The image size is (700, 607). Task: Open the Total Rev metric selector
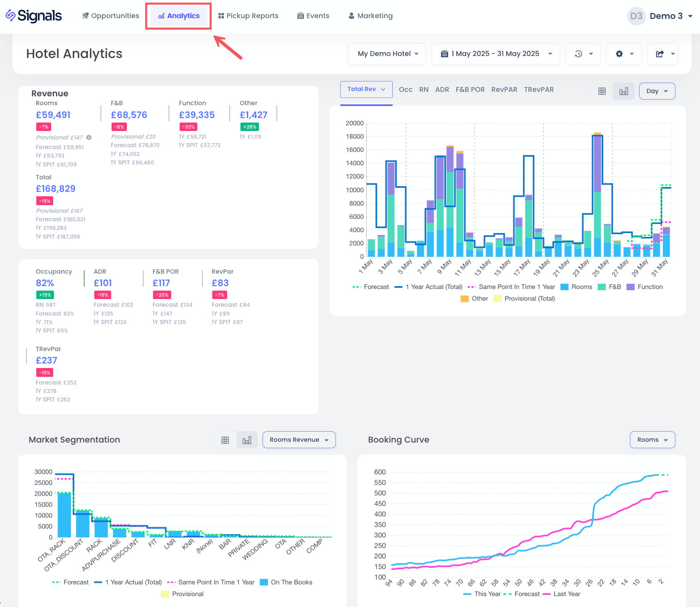point(366,89)
